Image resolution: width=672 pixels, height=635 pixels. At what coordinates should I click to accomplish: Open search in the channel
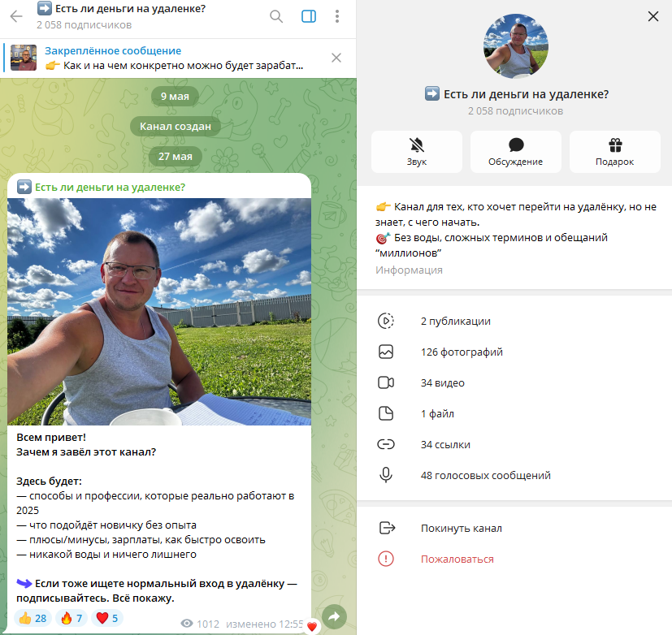coord(276,16)
